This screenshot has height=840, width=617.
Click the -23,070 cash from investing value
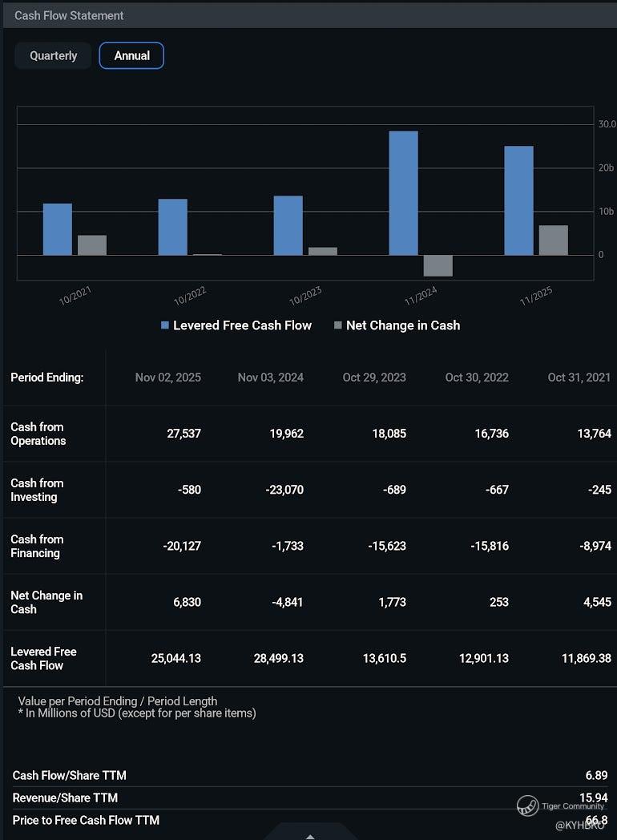(284, 490)
